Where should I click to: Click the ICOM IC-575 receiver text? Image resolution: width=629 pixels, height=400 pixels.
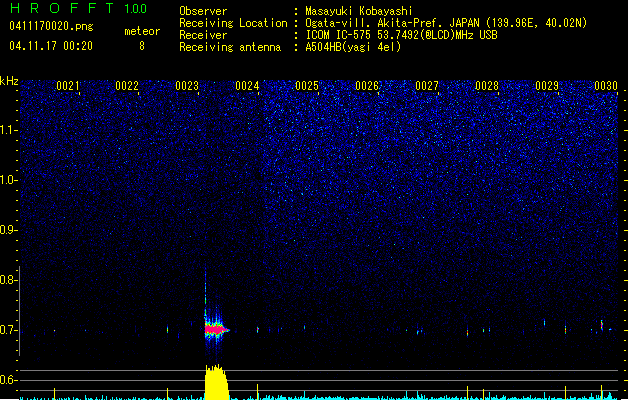[x=402, y=35]
